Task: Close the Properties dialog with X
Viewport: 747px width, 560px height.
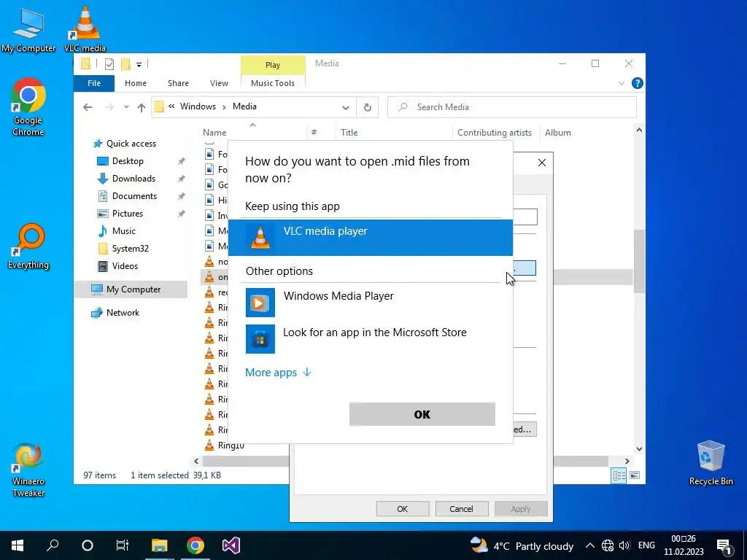Action: tap(542, 163)
